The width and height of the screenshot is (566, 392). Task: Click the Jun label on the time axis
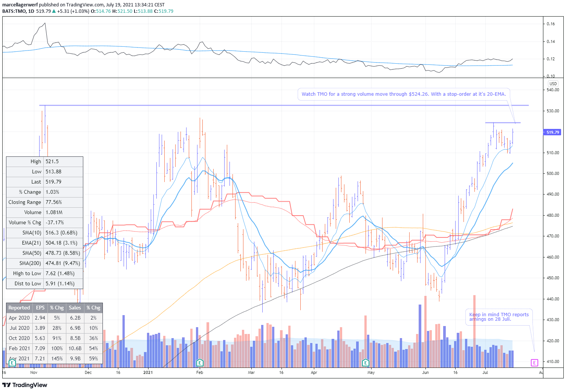click(x=425, y=372)
